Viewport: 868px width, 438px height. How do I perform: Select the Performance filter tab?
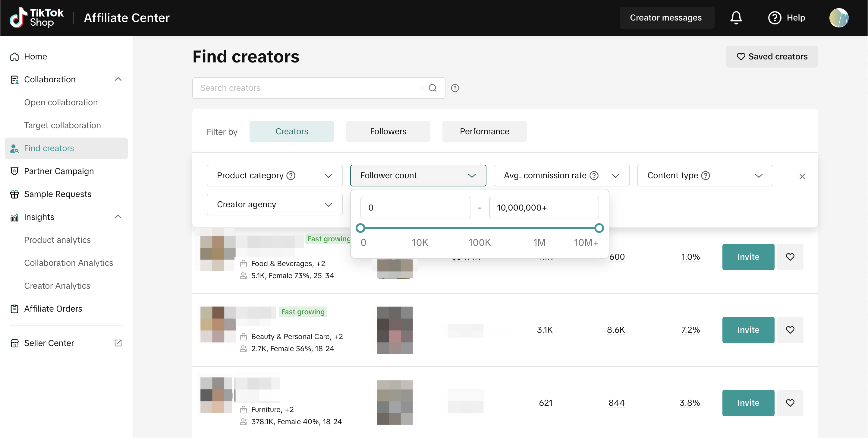point(484,132)
